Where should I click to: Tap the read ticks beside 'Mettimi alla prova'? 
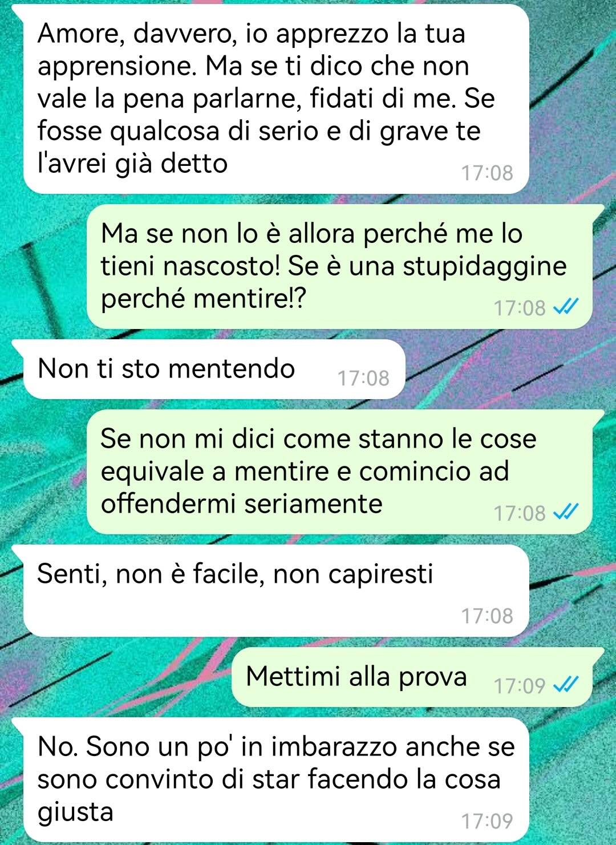[566, 685]
